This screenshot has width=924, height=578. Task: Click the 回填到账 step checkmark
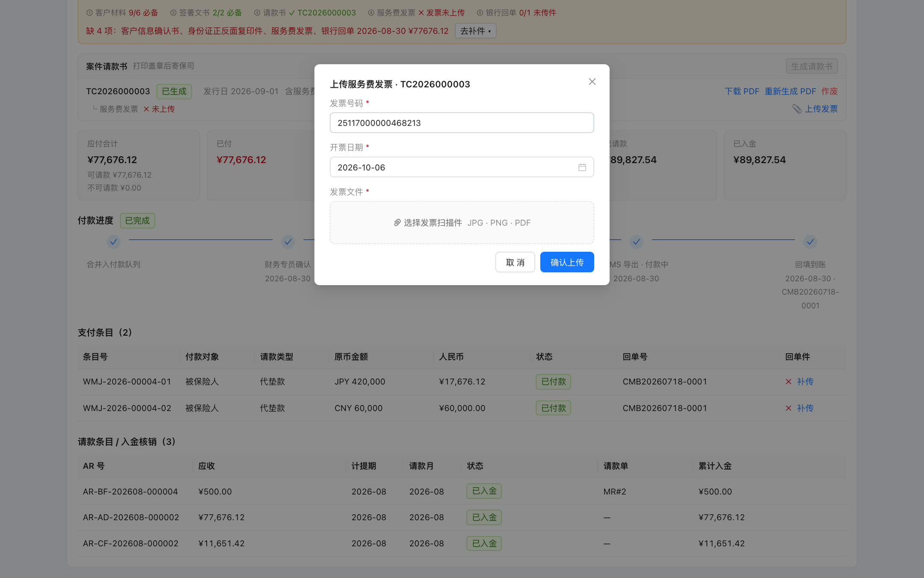[810, 242]
